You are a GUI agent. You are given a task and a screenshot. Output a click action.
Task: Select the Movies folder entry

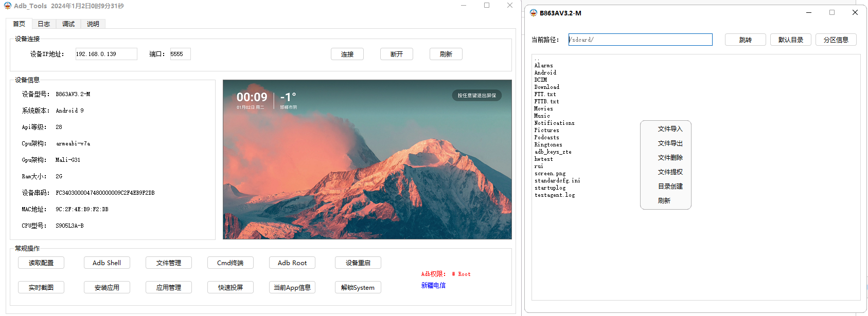[x=543, y=108]
